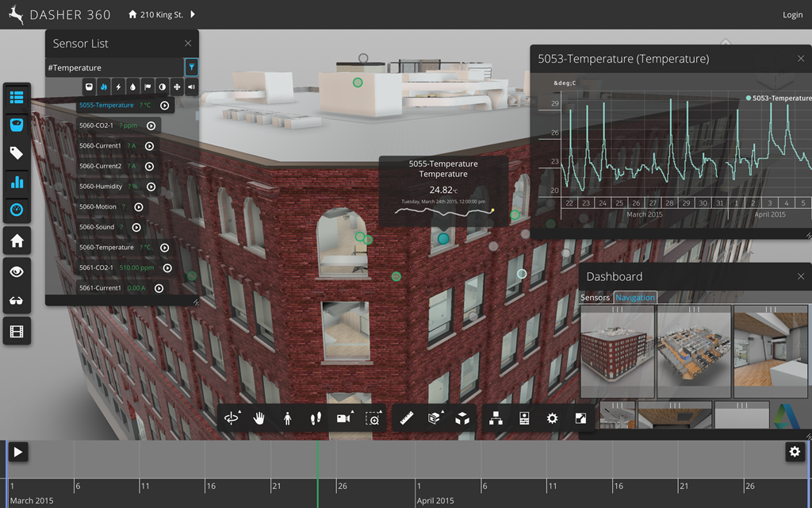The image size is (812, 508).
Task: Expand the camera tool options arrow
Action: (350, 413)
